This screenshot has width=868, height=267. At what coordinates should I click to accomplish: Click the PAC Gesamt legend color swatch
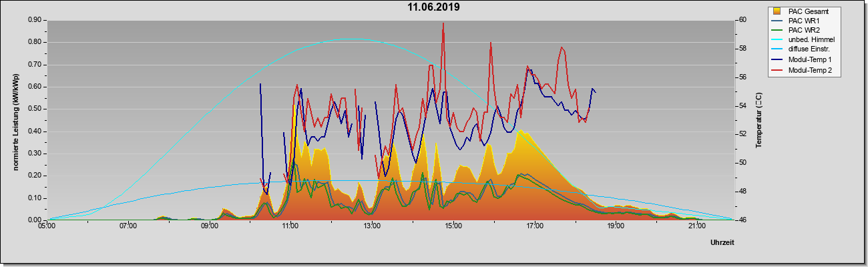(x=777, y=11)
